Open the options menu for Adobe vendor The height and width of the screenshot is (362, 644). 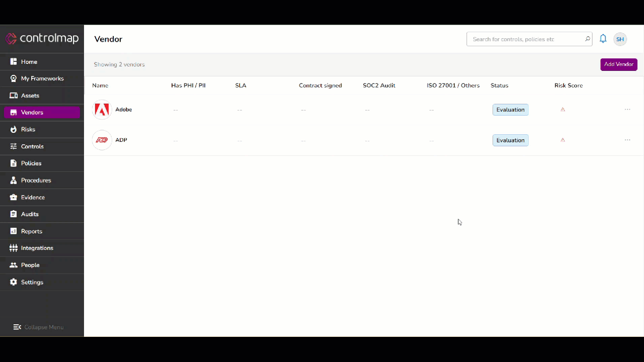(627, 109)
